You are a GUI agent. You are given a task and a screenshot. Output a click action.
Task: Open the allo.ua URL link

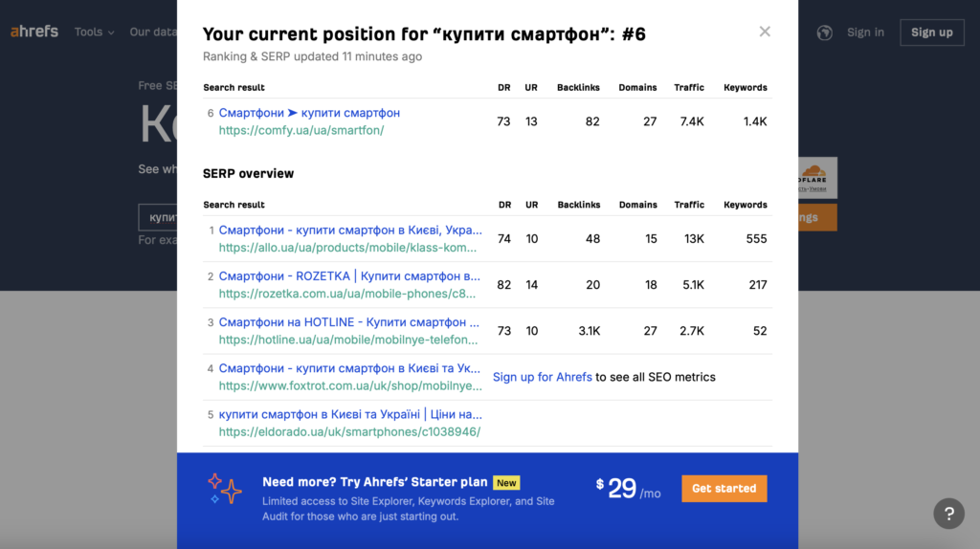click(x=347, y=248)
